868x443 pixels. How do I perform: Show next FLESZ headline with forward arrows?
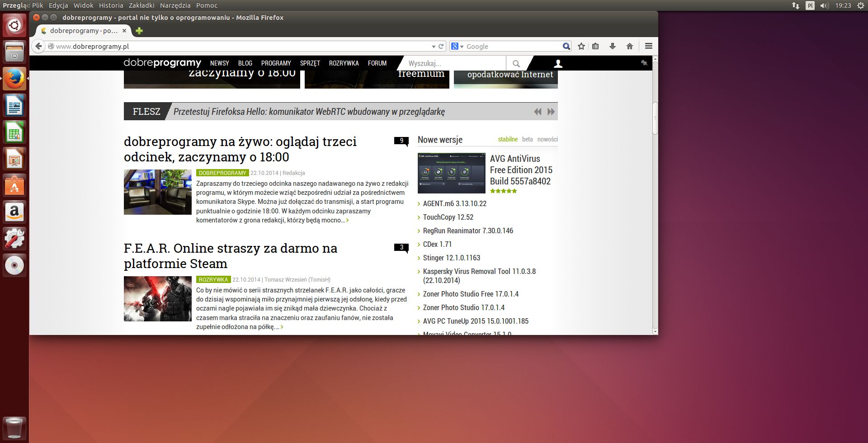click(551, 112)
